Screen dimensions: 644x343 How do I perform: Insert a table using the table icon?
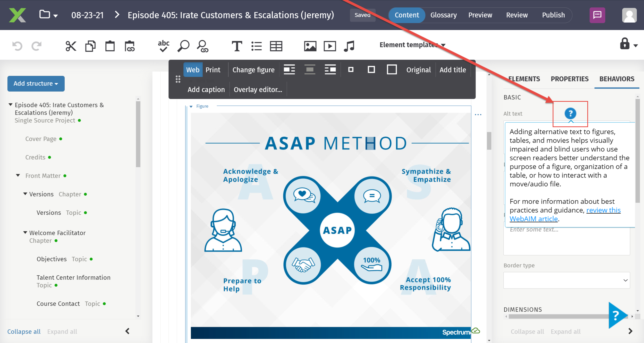[x=276, y=46]
